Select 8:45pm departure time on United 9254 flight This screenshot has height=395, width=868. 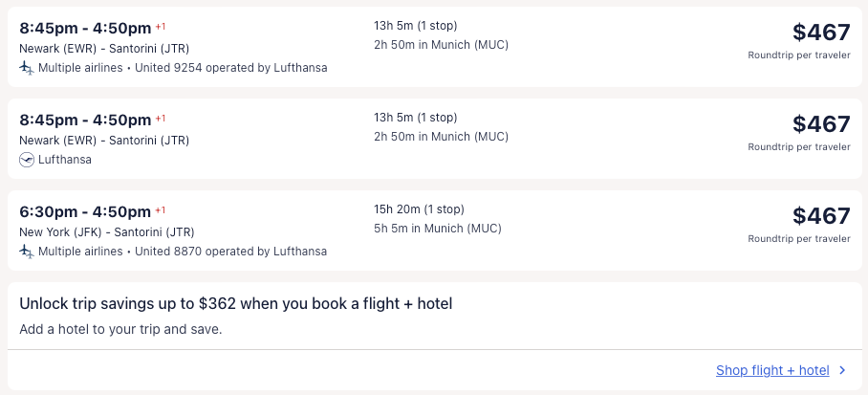click(x=50, y=28)
